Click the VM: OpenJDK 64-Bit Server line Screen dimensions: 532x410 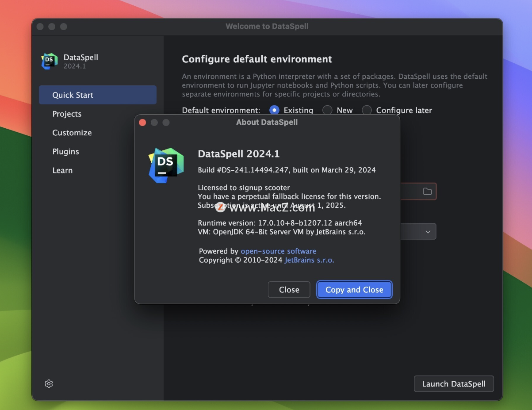point(282,232)
